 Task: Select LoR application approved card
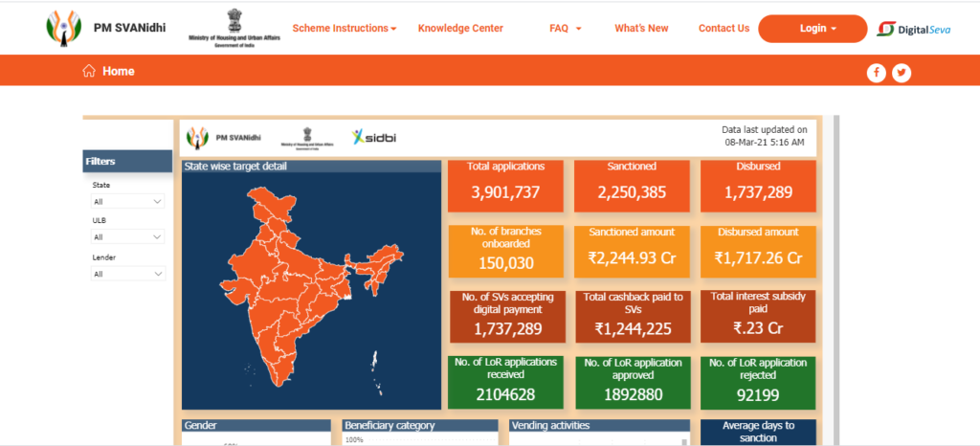632,382
